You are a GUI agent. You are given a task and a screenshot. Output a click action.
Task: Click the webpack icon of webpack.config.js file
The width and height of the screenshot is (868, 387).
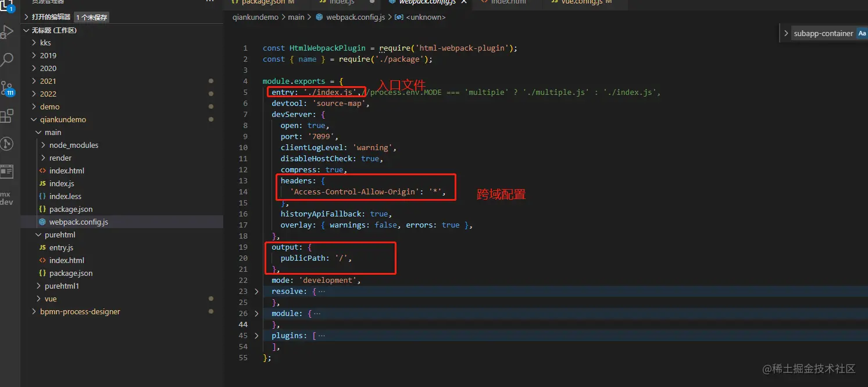click(x=42, y=222)
